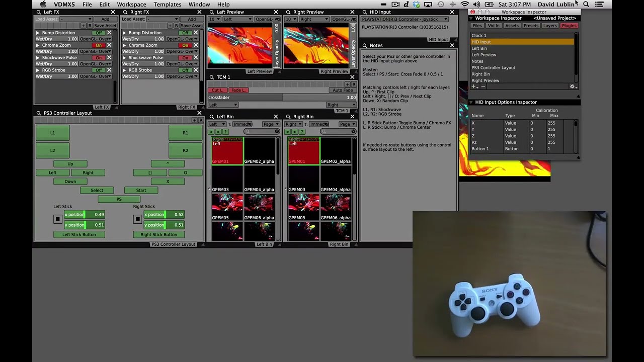The height and width of the screenshot is (362, 644).
Task: Open the volume icon in menu bar
Action: pyautogui.click(x=476, y=5)
